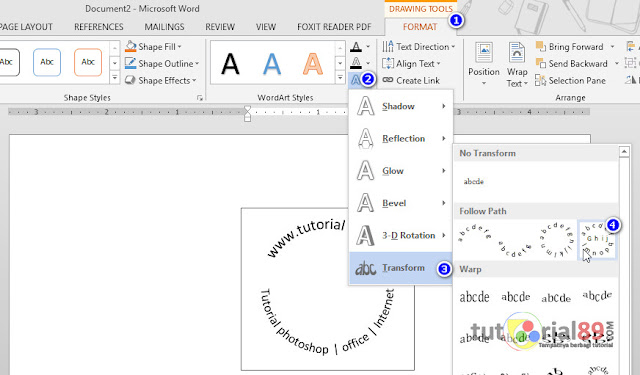
Task: Choose the Circle follow path effect
Action: [556, 240]
